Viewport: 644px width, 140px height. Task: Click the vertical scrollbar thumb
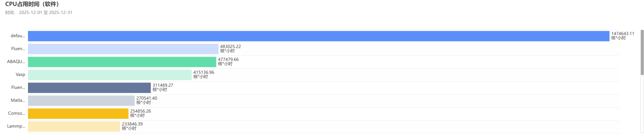[642, 52]
